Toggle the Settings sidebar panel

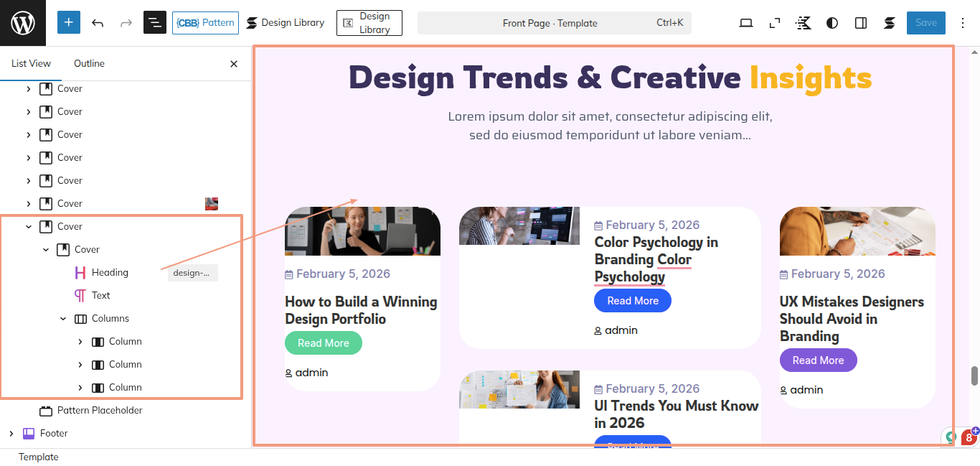tap(861, 23)
